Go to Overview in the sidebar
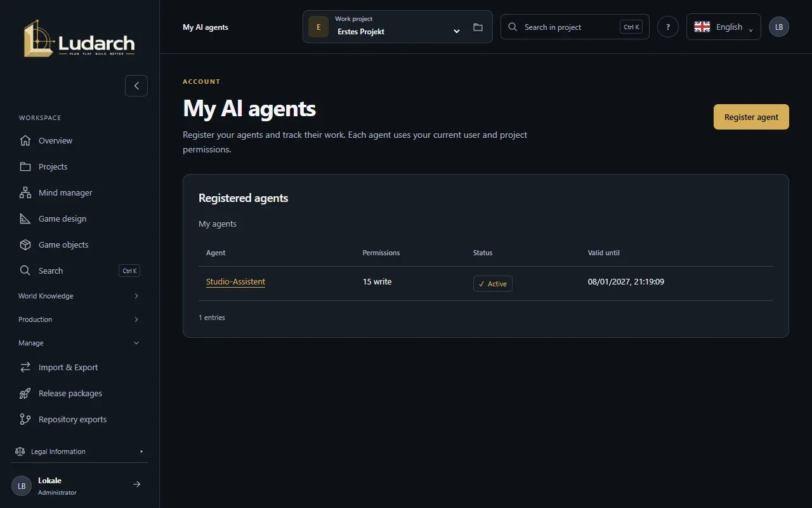812x508 pixels. (x=79, y=140)
